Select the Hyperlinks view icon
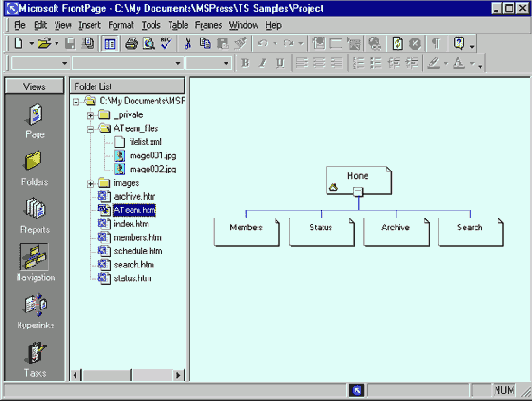 [x=35, y=311]
